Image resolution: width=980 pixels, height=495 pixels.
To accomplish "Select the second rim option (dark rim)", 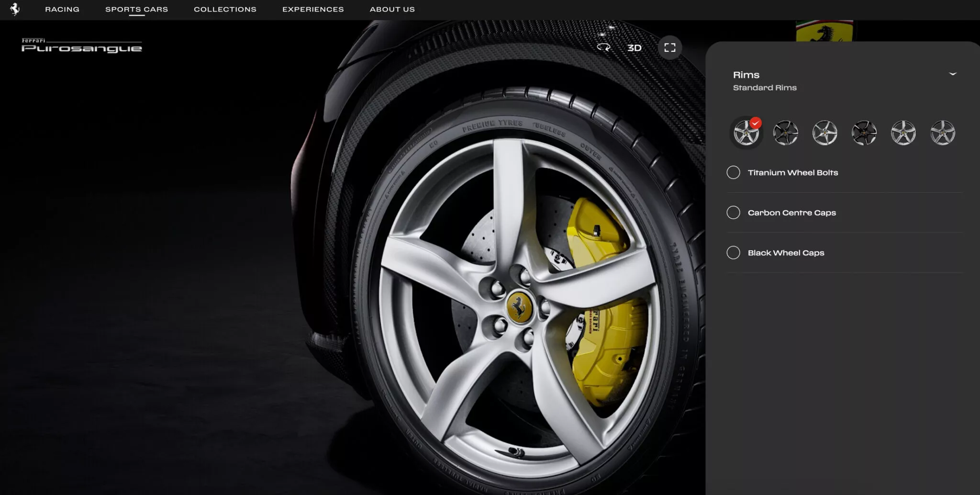I will 785,133.
